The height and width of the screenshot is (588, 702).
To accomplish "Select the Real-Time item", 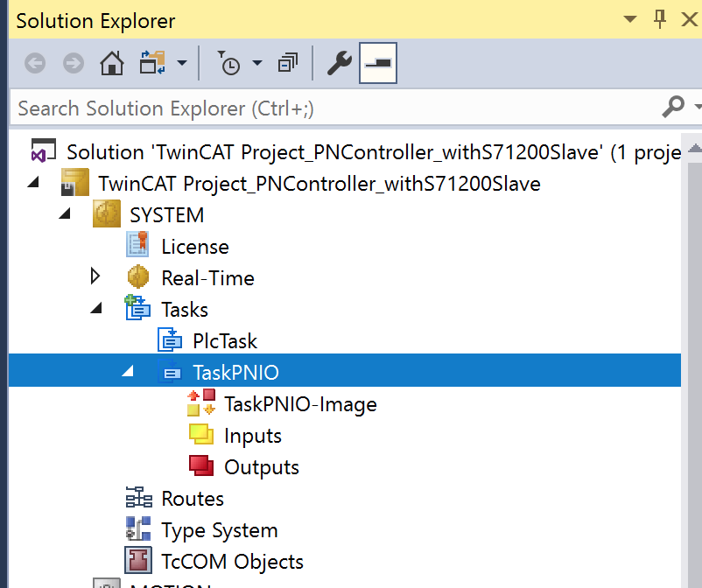I will pyautogui.click(x=207, y=278).
